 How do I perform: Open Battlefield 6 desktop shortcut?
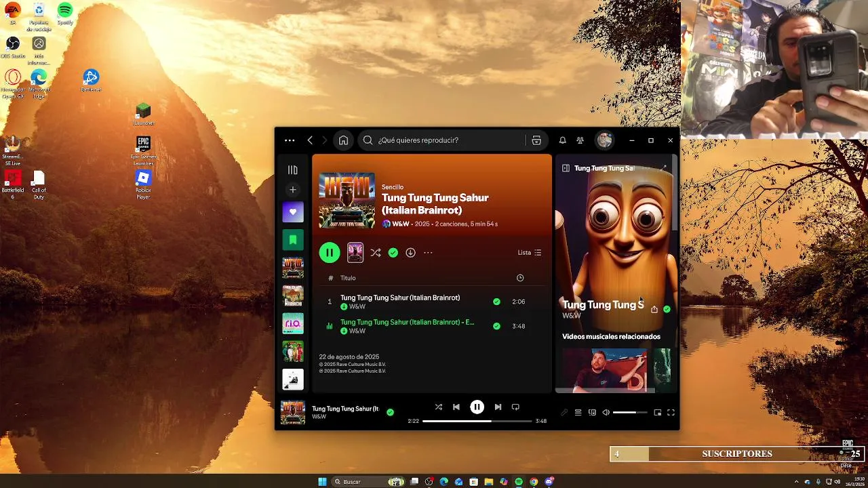pos(13,184)
